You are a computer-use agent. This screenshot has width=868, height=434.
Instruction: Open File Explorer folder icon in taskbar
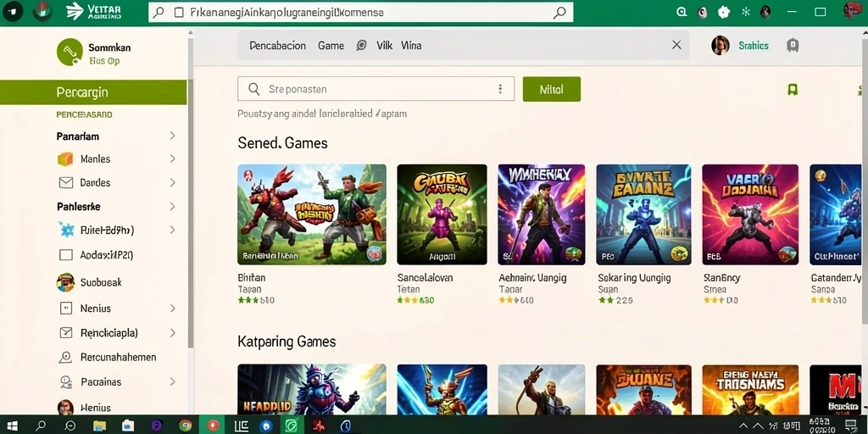[x=100, y=426]
